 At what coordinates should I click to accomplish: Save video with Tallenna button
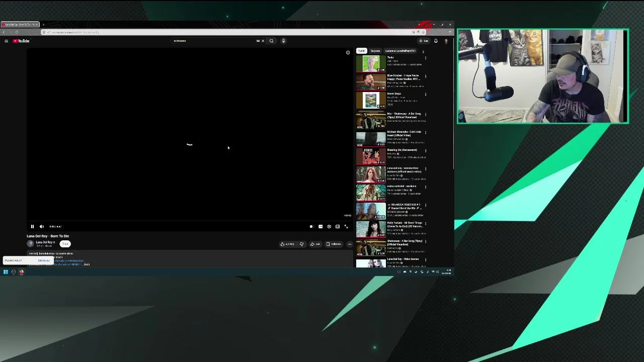334,244
